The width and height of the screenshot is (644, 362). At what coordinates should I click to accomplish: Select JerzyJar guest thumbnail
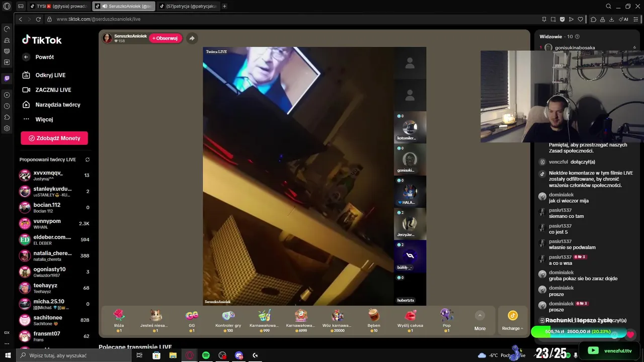(x=410, y=224)
